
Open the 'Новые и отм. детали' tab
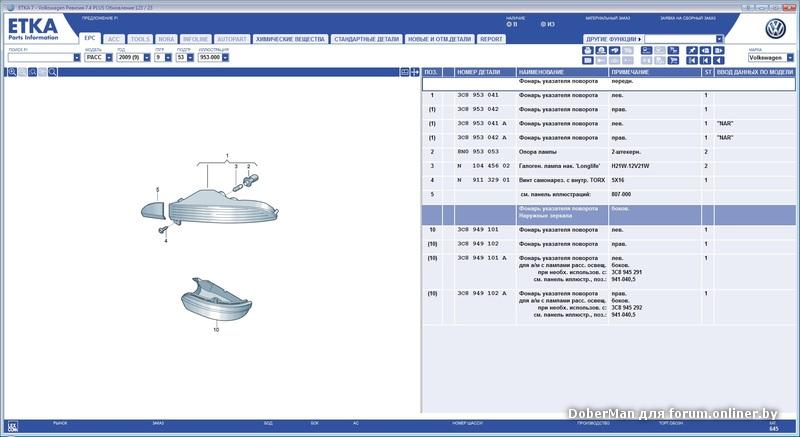[x=440, y=39]
